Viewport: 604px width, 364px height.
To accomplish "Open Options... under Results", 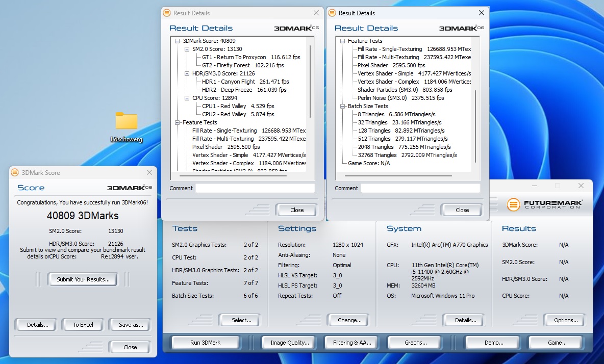I will (x=565, y=320).
